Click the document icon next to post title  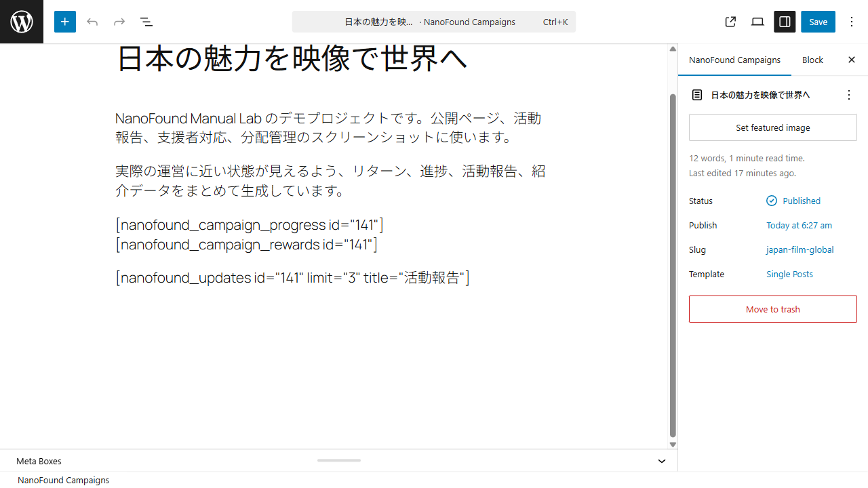(x=697, y=95)
